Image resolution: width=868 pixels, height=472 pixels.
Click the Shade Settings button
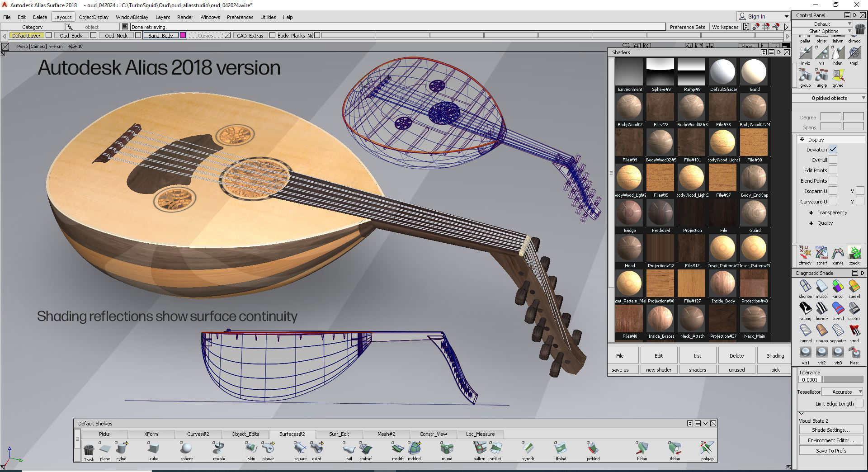pyautogui.click(x=831, y=430)
